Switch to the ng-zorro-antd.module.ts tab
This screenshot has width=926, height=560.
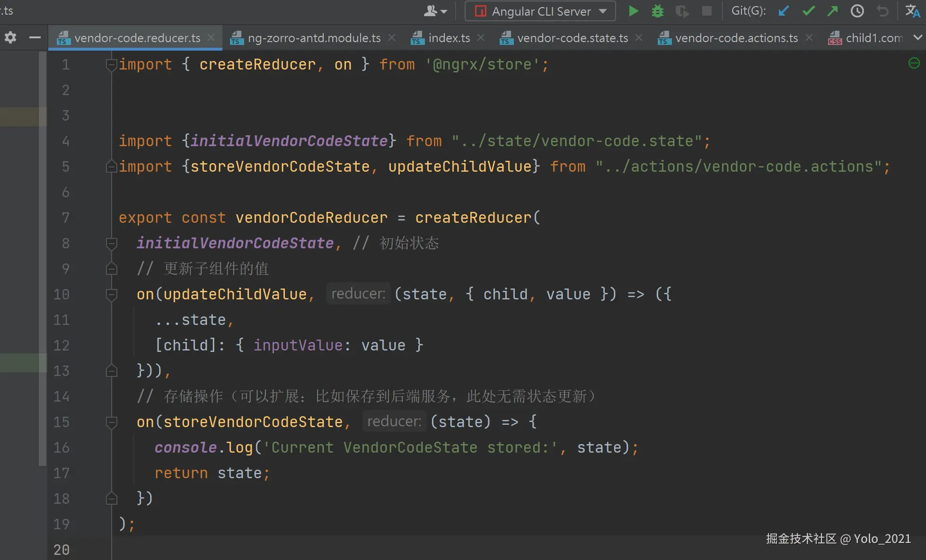click(314, 38)
